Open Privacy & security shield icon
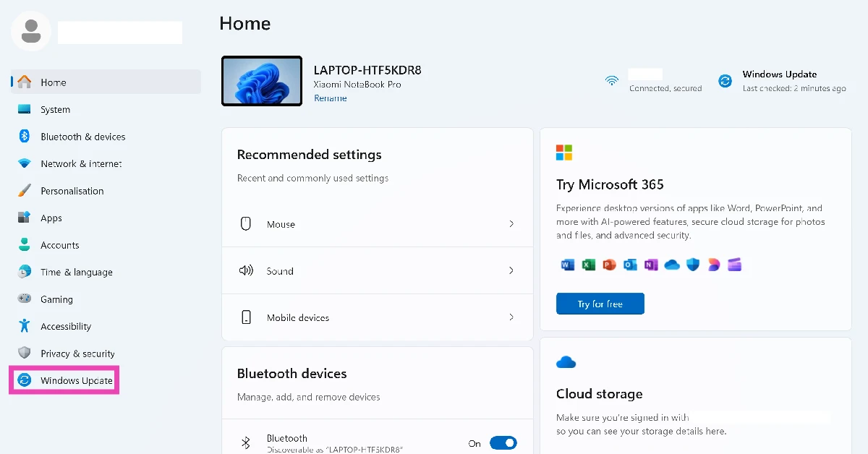 pos(25,354)
